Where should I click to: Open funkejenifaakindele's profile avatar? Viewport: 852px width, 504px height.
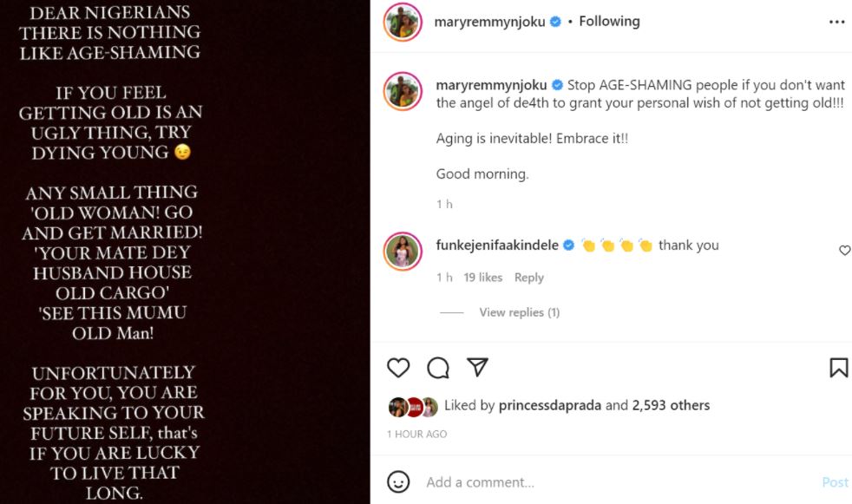pos(403,252)
